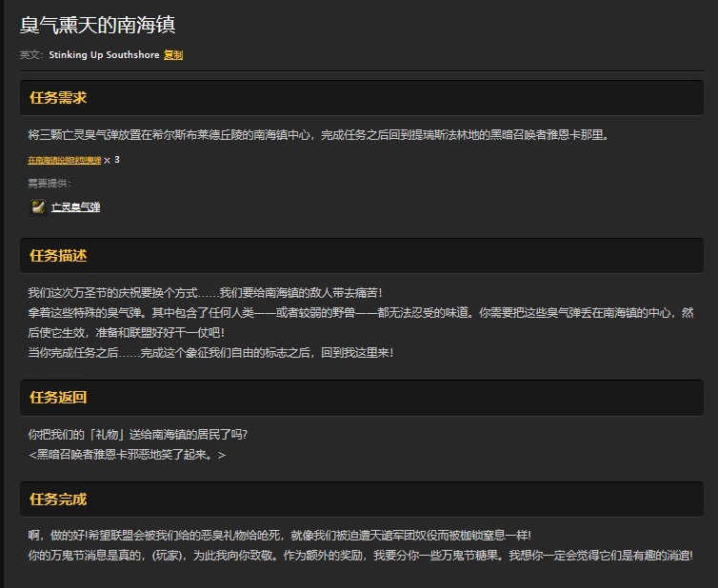This screenshot has height=588, width=718.
Task: Click the question 你把我们的「礼物」送给南海镇的居民了吗
Action: pos(138,435)
